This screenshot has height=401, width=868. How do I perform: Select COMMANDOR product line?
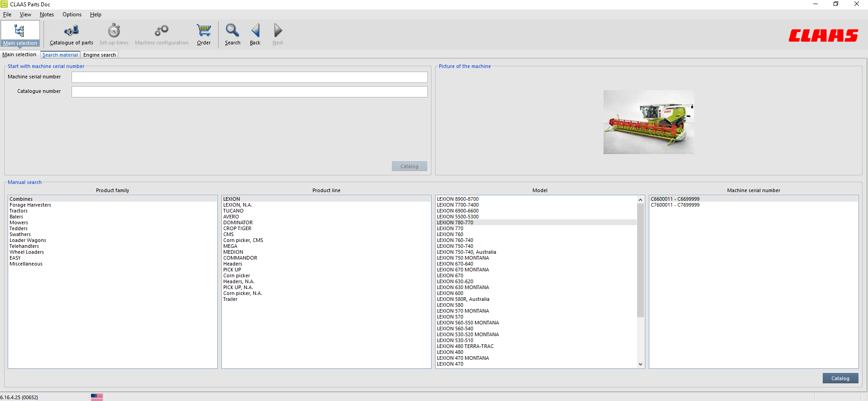pos(326,258)
